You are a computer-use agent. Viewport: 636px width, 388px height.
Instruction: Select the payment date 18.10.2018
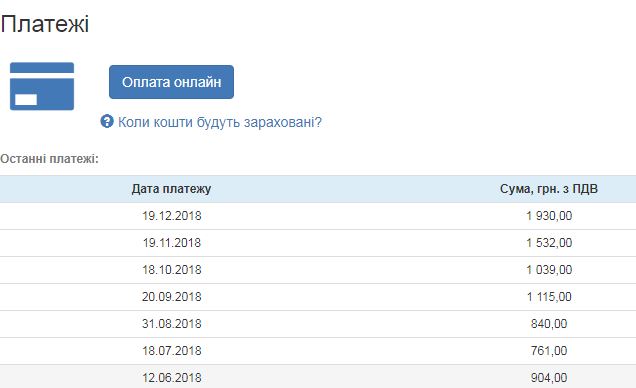tap(172, 270)
